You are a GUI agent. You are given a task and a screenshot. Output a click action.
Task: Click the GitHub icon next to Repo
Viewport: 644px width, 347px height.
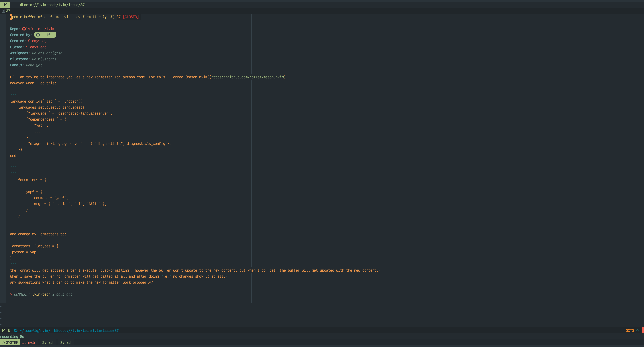24,29
